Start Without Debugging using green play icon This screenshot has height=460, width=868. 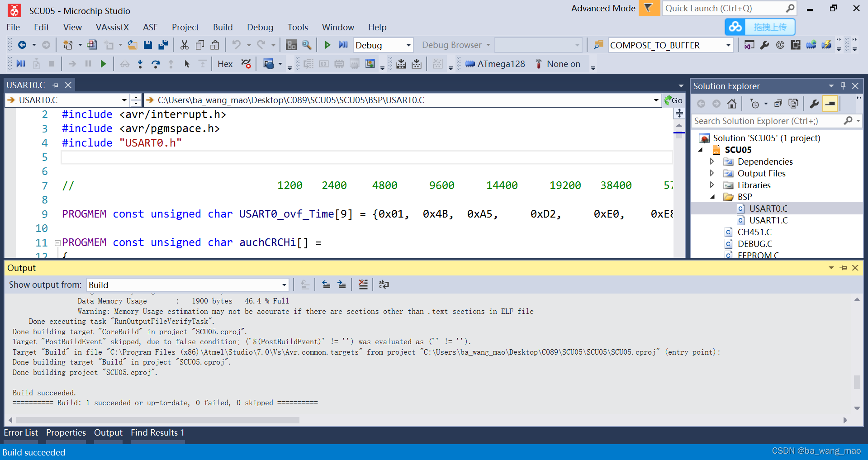click(x=327, y=45)
